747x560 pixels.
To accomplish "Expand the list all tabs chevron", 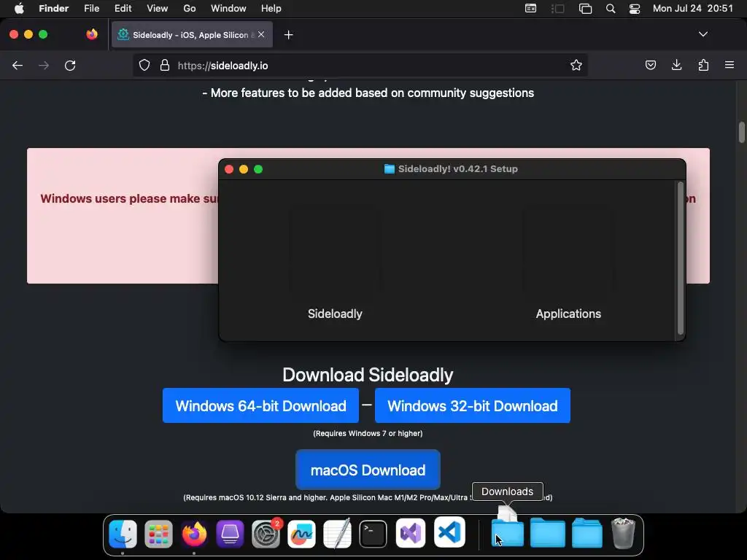I will coord(703,34).
